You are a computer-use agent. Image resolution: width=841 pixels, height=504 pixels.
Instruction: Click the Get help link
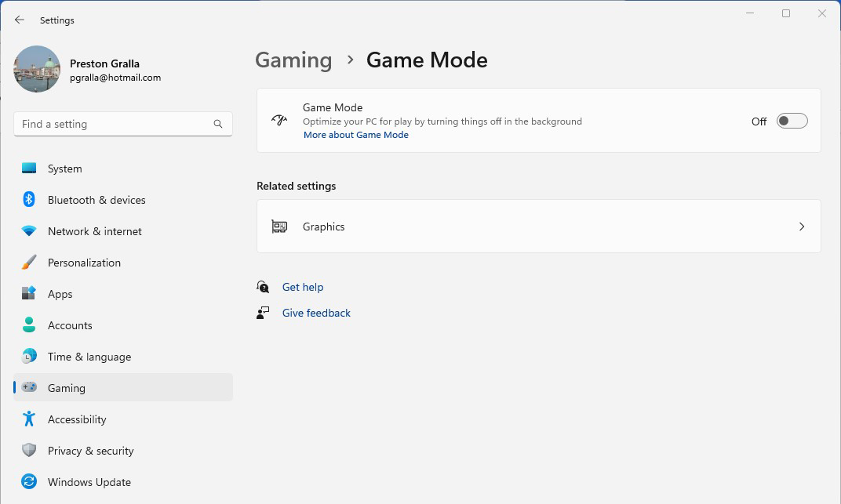point(303,288)
